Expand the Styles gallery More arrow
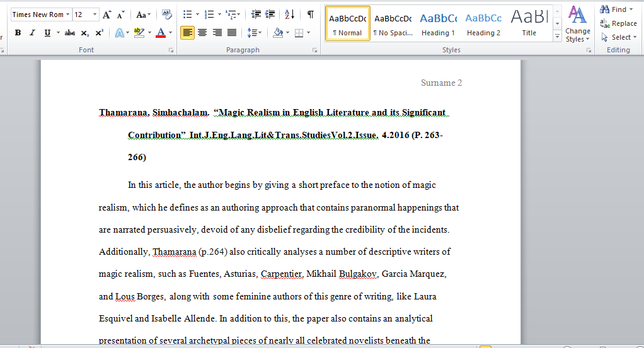644x348 pixels. pos(557,37)
